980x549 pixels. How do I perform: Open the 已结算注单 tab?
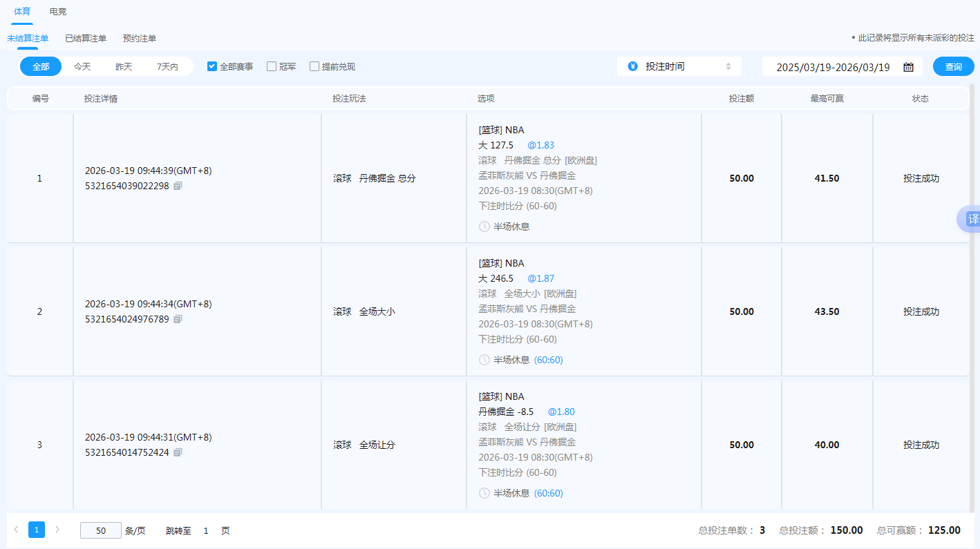click(85, 38)
